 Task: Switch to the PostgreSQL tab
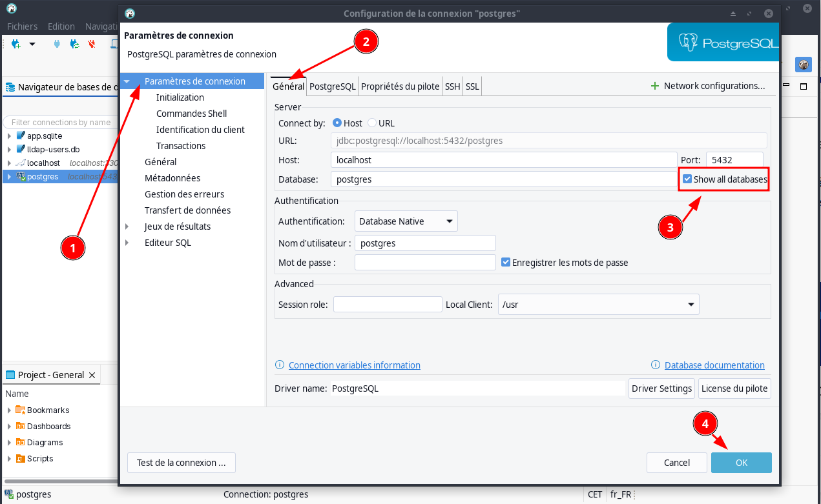333,86
